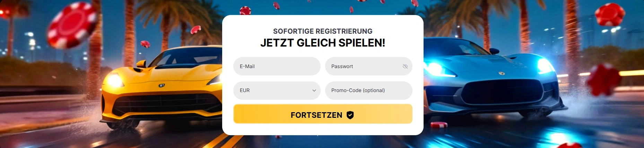Click the JETZT GLEICH SPIELEN! headline

click(323, 43)
